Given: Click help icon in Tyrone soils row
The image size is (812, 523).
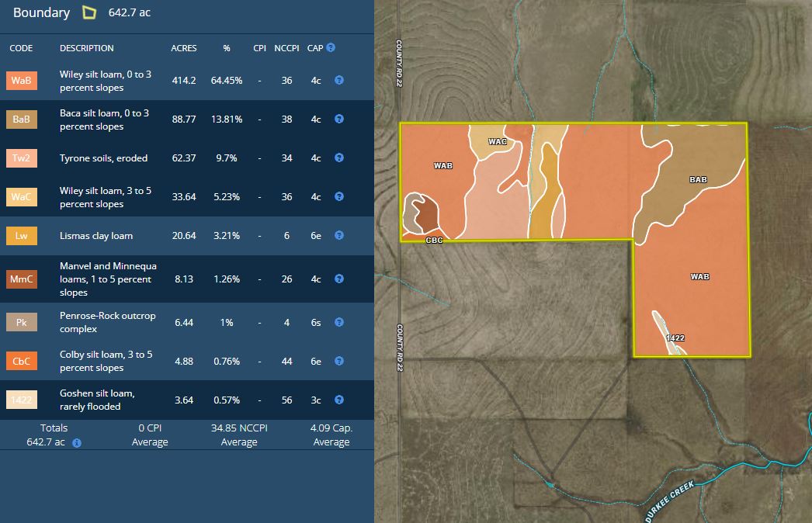Looking at the screenshot, I should point(338,158).
